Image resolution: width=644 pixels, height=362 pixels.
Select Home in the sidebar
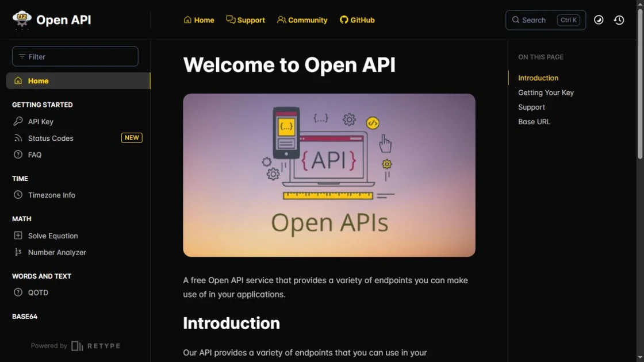78,81
